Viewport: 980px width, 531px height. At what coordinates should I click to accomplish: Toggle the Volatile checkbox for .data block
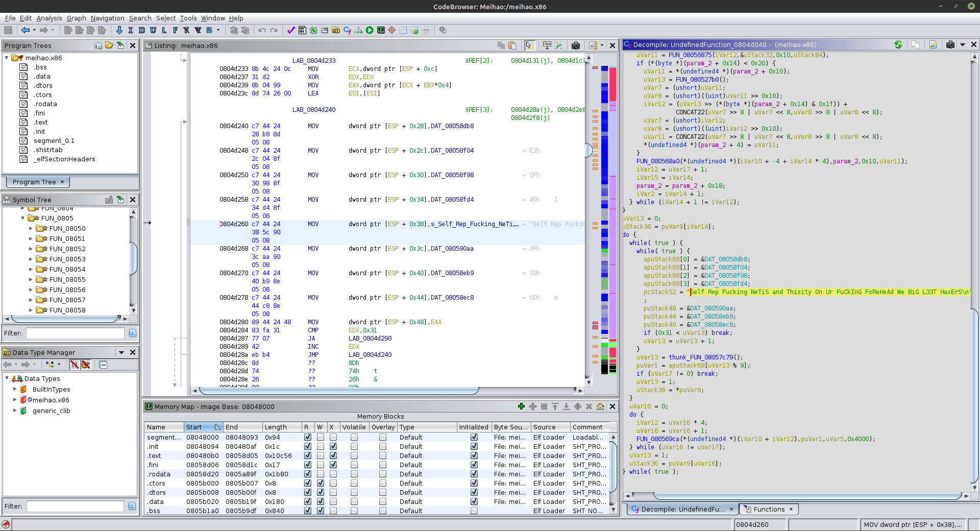coord(354,501)
